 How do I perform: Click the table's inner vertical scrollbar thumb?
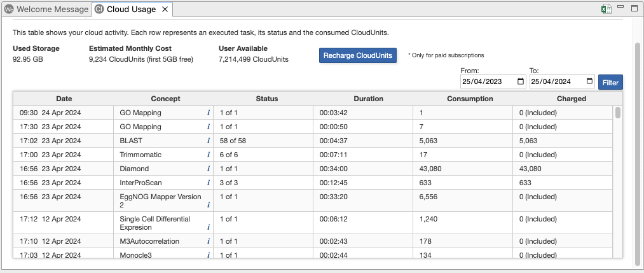click(x=617, y=113)
